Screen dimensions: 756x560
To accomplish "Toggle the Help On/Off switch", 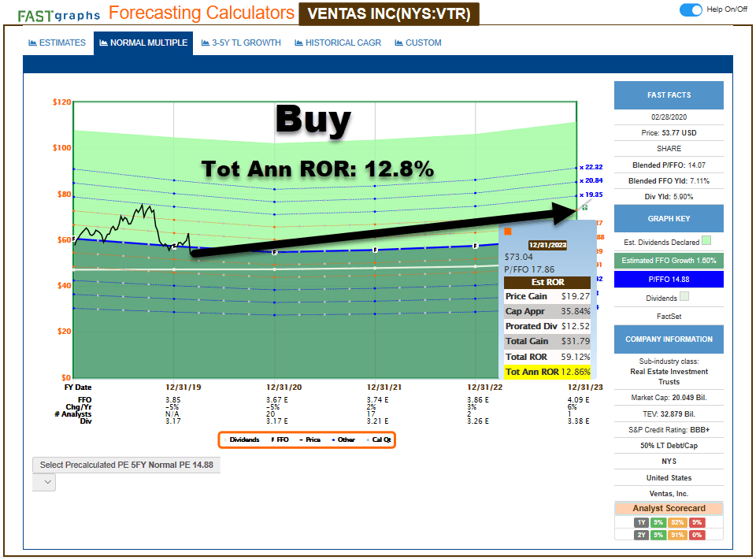I will tap(691, 9).
